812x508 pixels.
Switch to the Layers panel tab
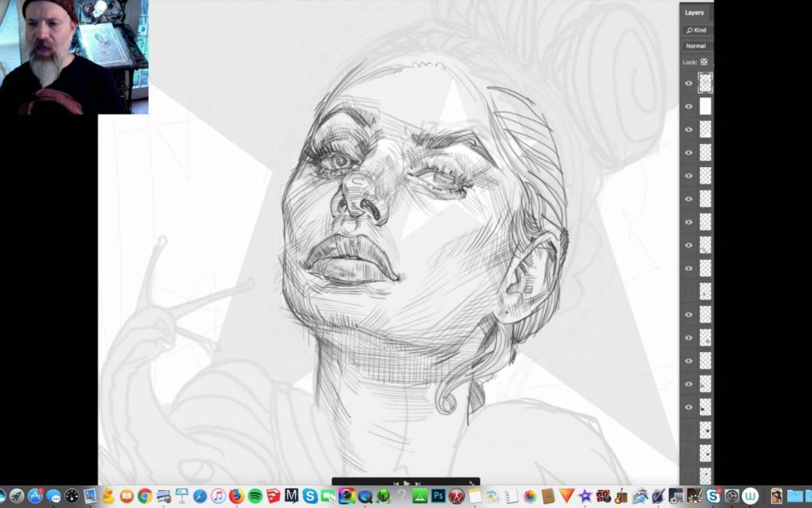694,12
